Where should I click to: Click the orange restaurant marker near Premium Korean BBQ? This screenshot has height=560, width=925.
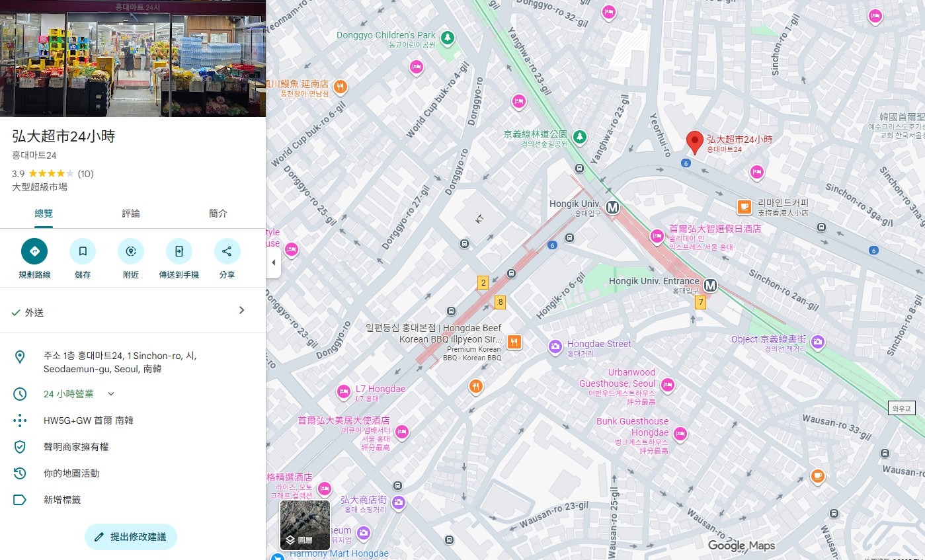[x=514, y=342]
